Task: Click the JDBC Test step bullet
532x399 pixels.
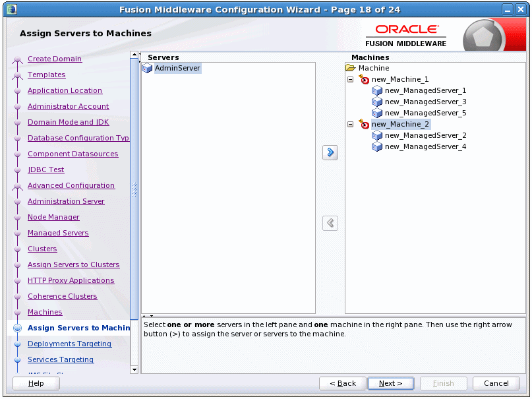Action: coord(18,169)
